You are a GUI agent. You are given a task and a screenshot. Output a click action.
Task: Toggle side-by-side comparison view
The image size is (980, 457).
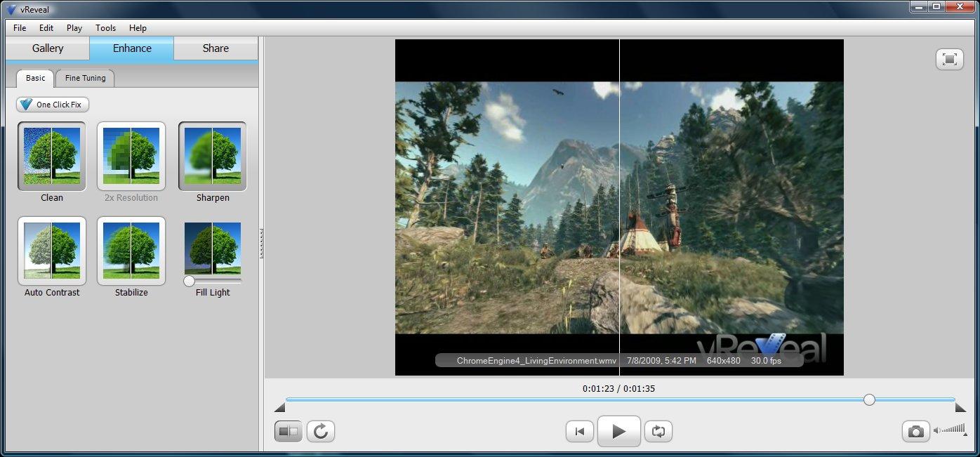289,431
